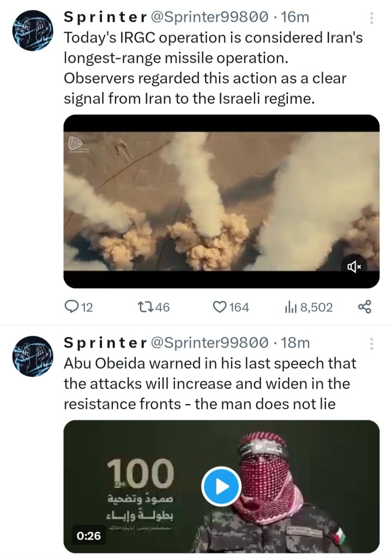Viewport: 392px width, 558px height.
Task: Unmute the missile launch video
Action: pos(354,266)
